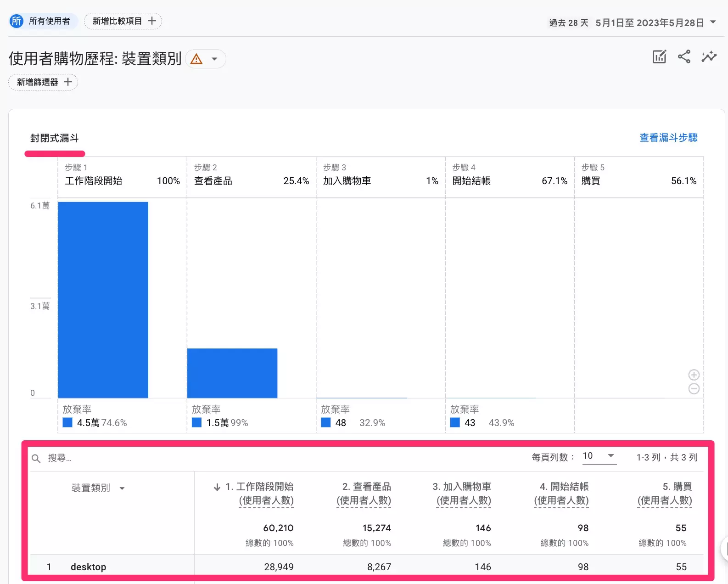Image resolution: width=728 pixels, height=584 pixels.
Task: Click the blue swatch beside 43 abandonment
Action: [455, 422]
